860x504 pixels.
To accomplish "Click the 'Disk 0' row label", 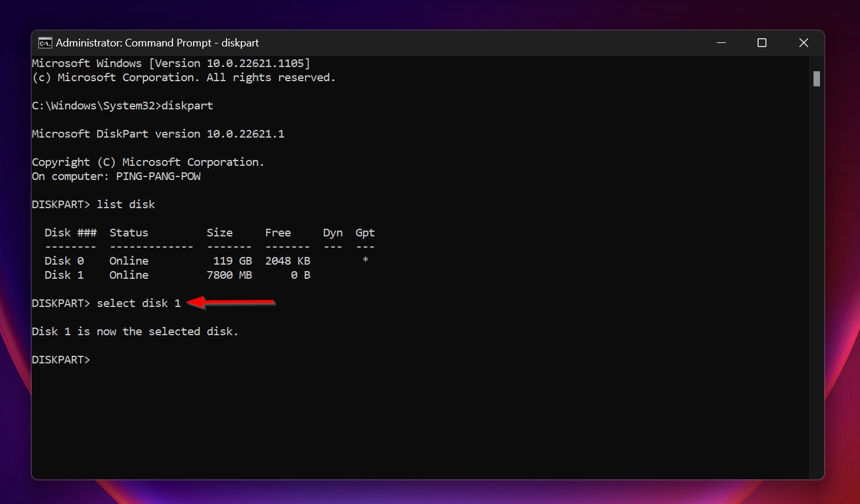I will pyautogui.click(x=64, y=261).
